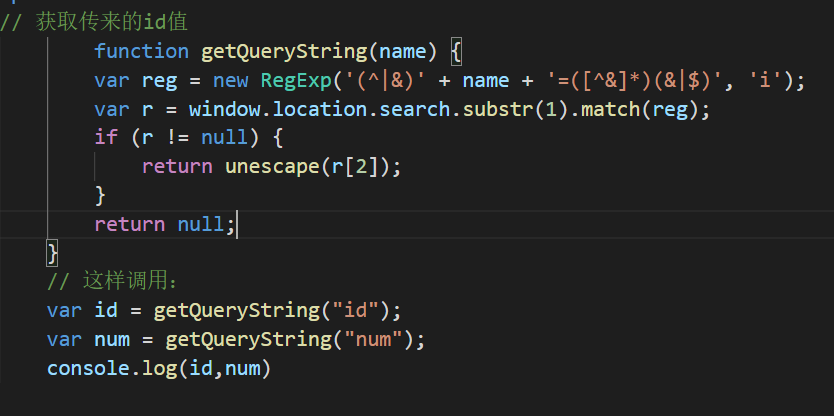Click 'console' in the log statement
Image resolution: width=834 pixels, height=416 pixels.
[x=88, y=368]
